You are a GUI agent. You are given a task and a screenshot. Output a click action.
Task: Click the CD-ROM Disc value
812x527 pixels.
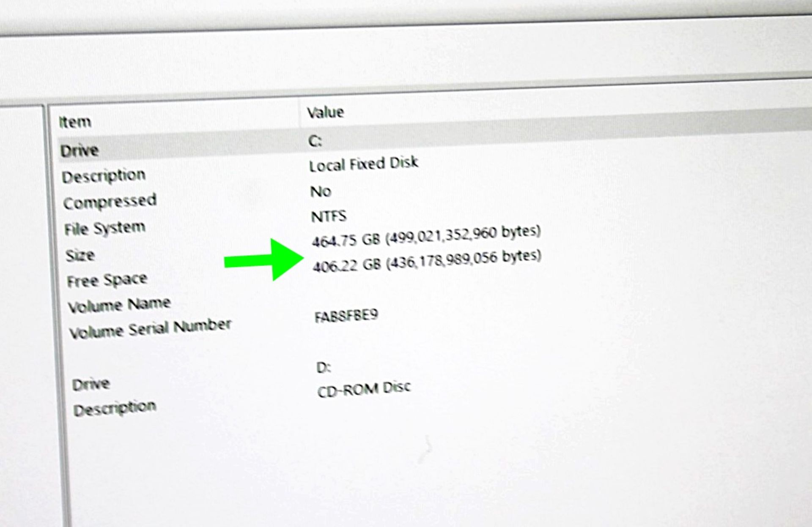click(x=364, y=389)
